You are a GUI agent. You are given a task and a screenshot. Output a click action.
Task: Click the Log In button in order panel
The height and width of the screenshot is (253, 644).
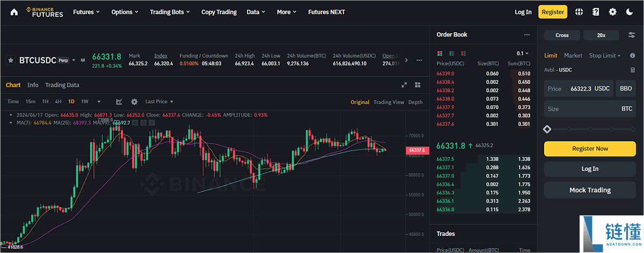click(590, 169)
